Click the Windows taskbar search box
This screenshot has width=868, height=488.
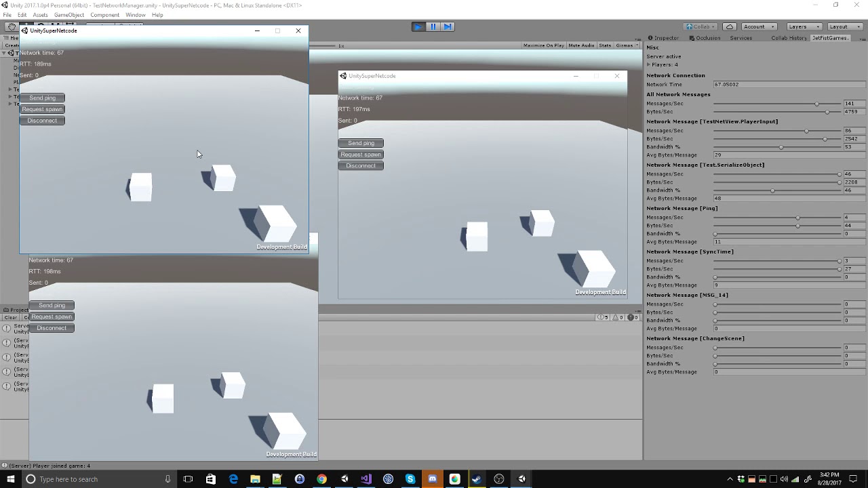click(98, 479)
